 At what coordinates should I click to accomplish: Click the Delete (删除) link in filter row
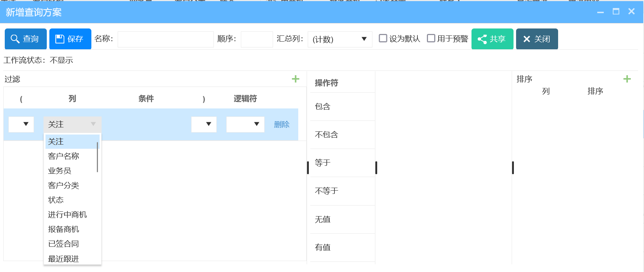point(281,124)
